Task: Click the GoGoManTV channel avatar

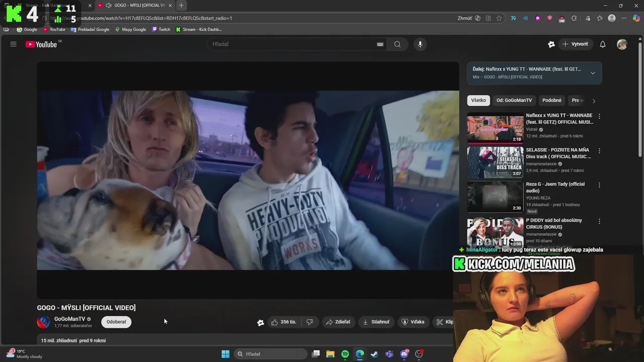Action: (x=44, y=322)
